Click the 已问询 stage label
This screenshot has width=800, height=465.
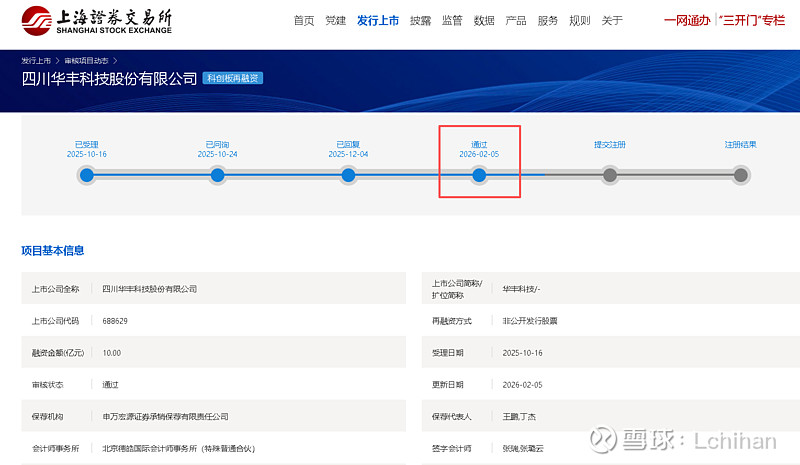(x=217, y=144)
